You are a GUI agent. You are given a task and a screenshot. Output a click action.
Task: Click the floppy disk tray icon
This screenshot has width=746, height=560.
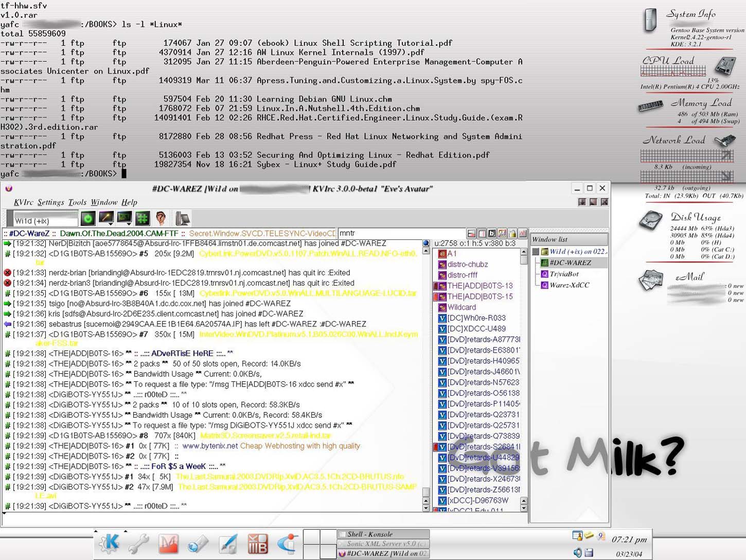point(589,552)
